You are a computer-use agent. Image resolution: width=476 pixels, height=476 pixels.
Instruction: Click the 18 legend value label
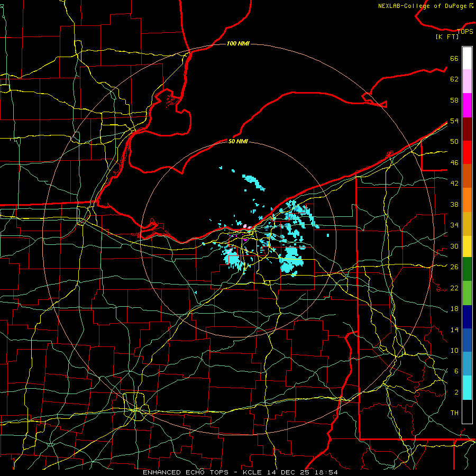pyautogui.click(x=454, y=309)
